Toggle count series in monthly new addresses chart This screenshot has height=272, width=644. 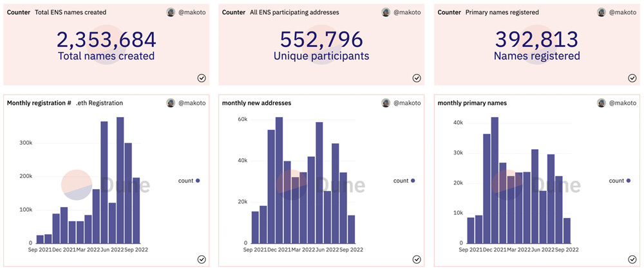(x=404, y=181)
